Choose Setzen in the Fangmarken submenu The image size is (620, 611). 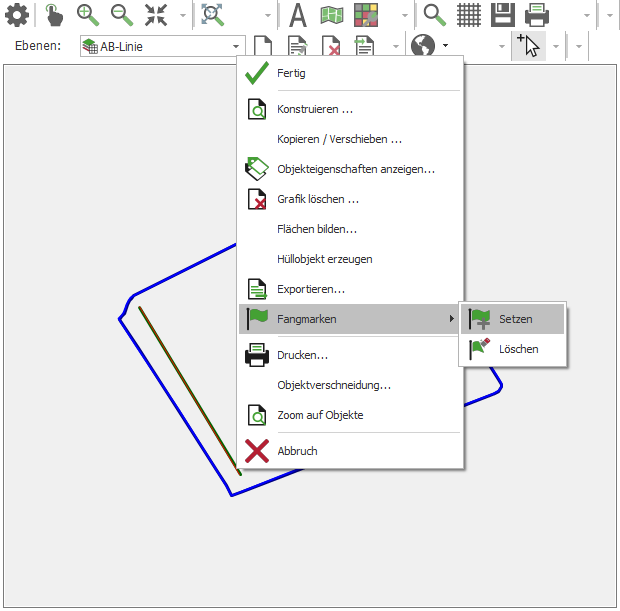[x=515, y=319]
